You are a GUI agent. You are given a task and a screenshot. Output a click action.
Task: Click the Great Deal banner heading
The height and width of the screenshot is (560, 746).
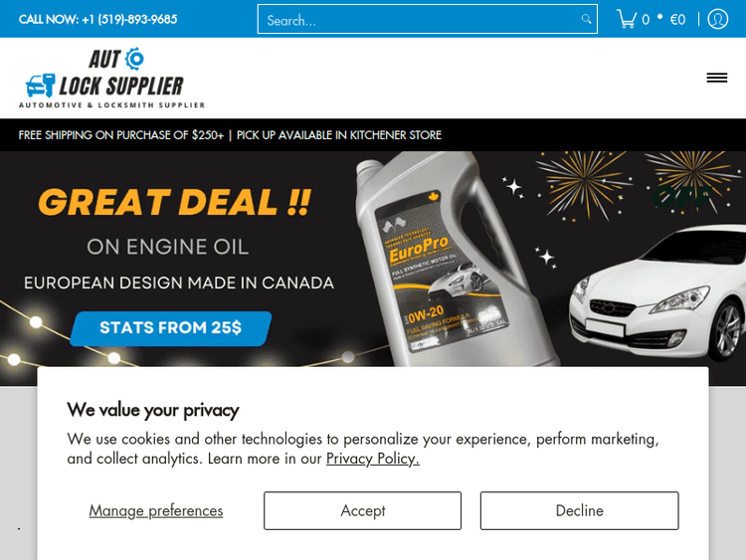pyautogui.click(x=175, y=202)
